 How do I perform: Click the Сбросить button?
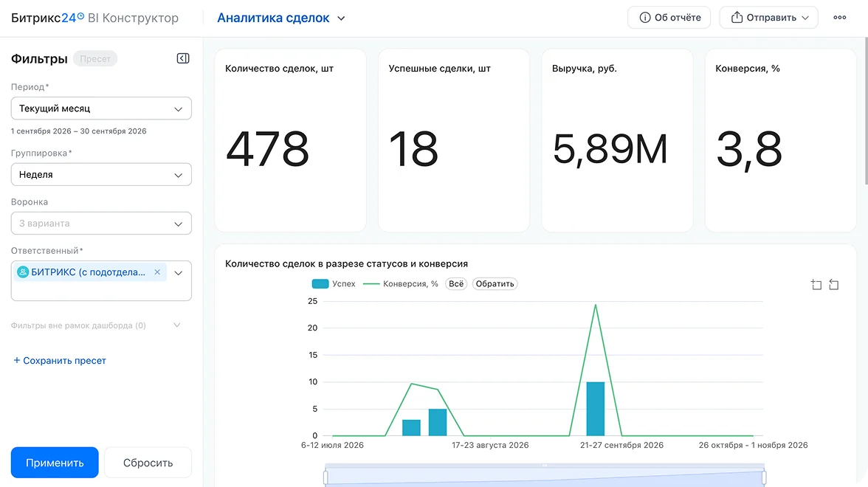click(x=148, y=463)
